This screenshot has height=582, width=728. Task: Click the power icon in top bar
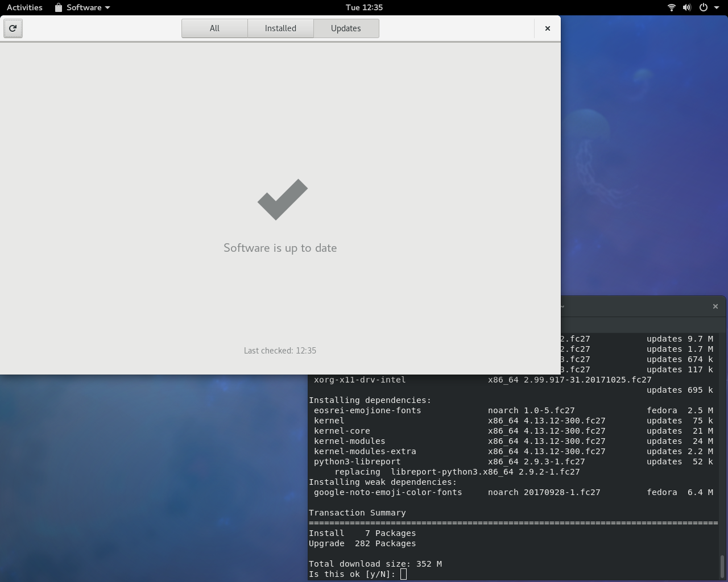coord(704,7)
